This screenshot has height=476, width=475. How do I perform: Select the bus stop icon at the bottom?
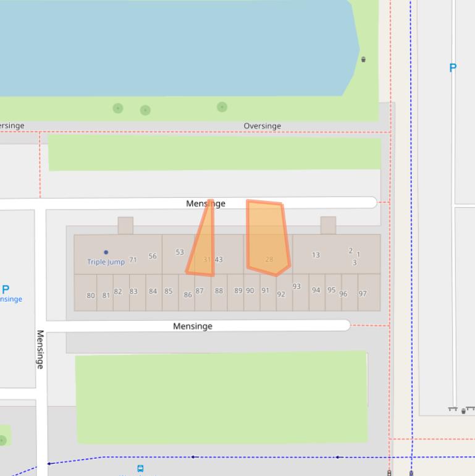[140, 469]
